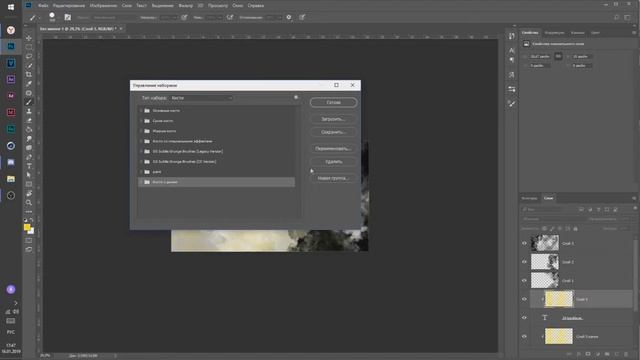Expand the paint brush folder

click(x=141, y=172)
